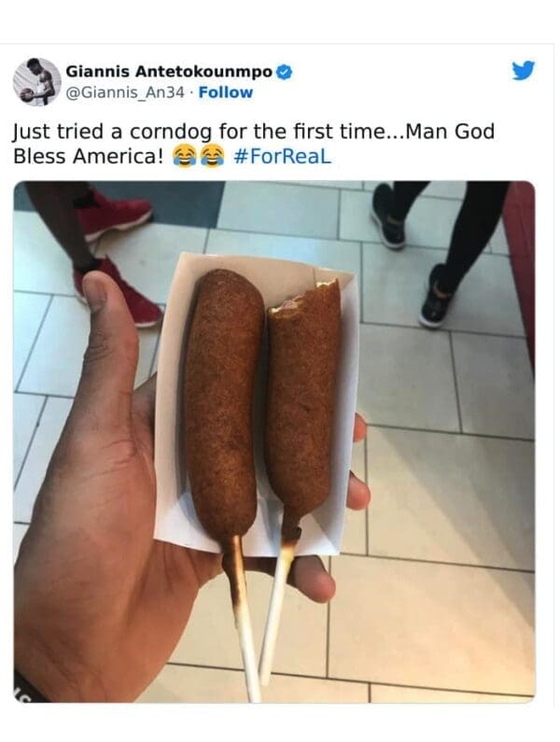Open Giannis's round profile avatar
The image size is (560, 742).
37,82
